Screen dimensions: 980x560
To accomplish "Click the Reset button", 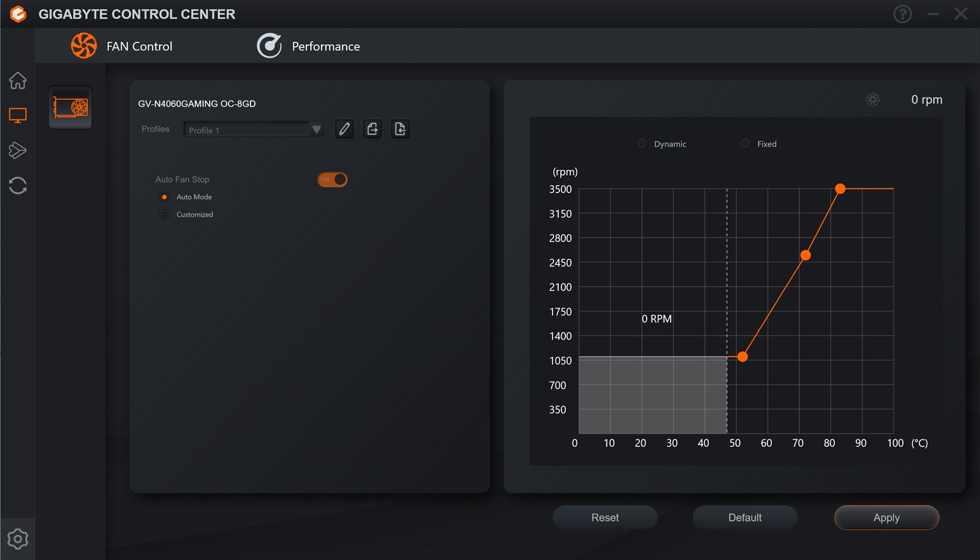I will (605, 518).
